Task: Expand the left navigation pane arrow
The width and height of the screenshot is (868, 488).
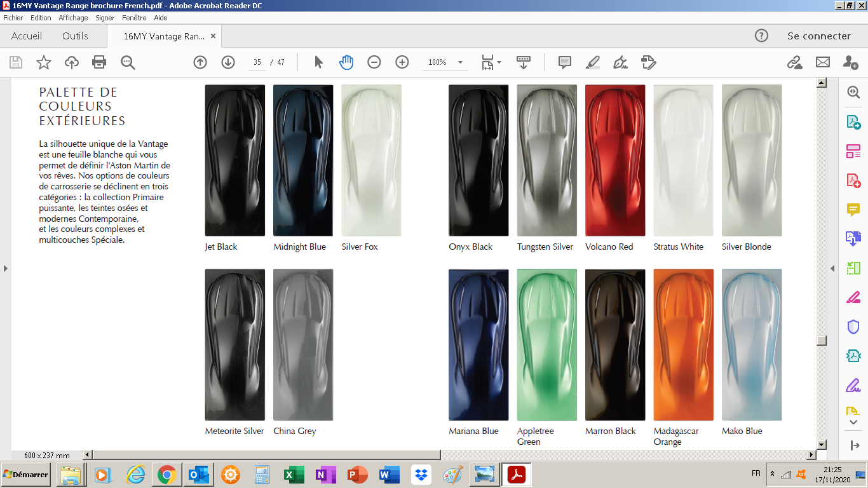Action: pos(6,269)
